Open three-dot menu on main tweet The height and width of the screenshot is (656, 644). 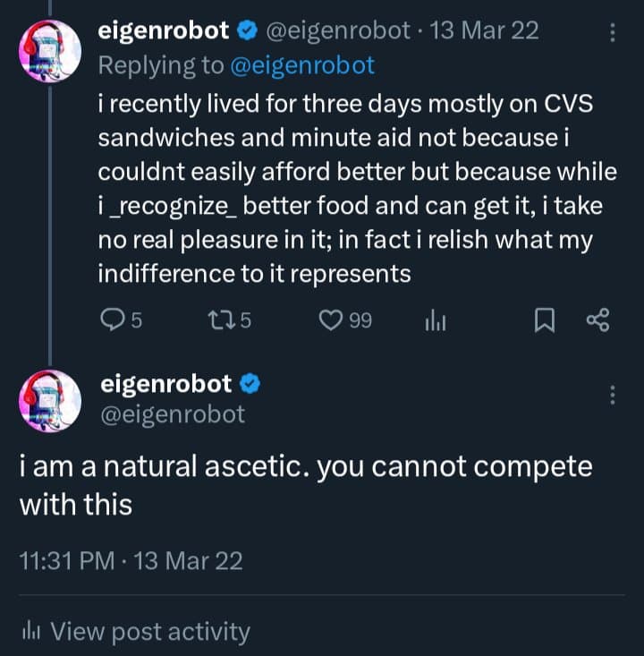point(613,395)
